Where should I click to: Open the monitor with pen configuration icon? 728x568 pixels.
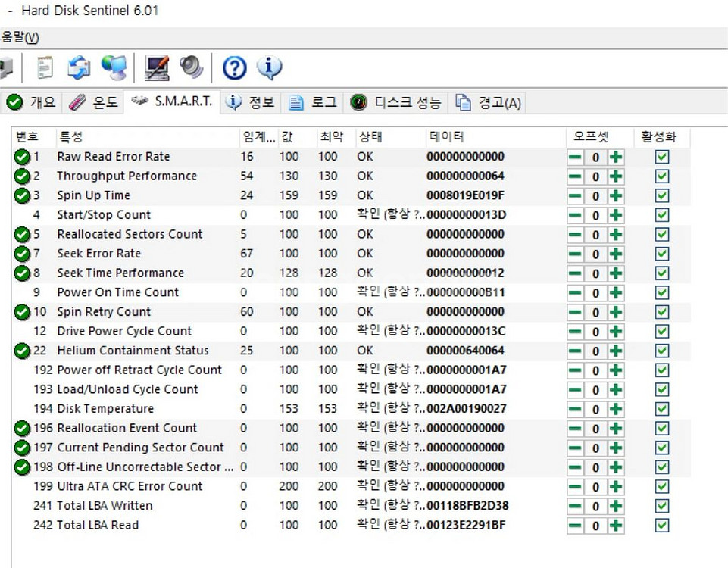[x=157, y=67]
